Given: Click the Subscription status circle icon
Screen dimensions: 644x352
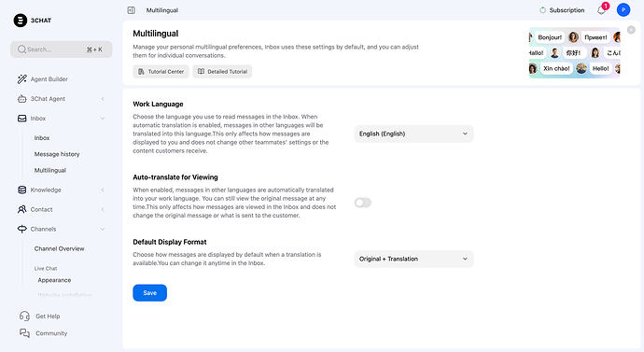Looking at the screenshot, I should [542, 10].
